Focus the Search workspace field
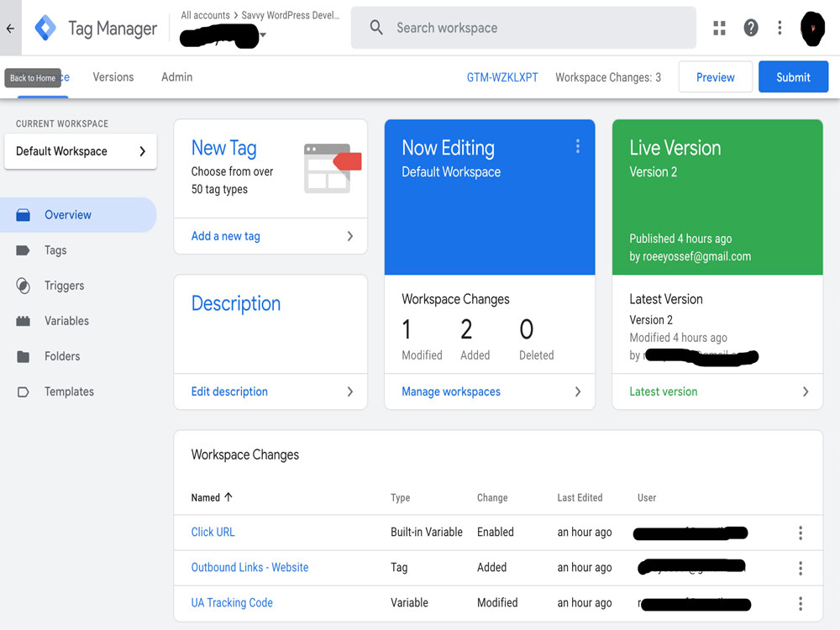This screenshot has width=840, height=630. (x=523, y=28)
